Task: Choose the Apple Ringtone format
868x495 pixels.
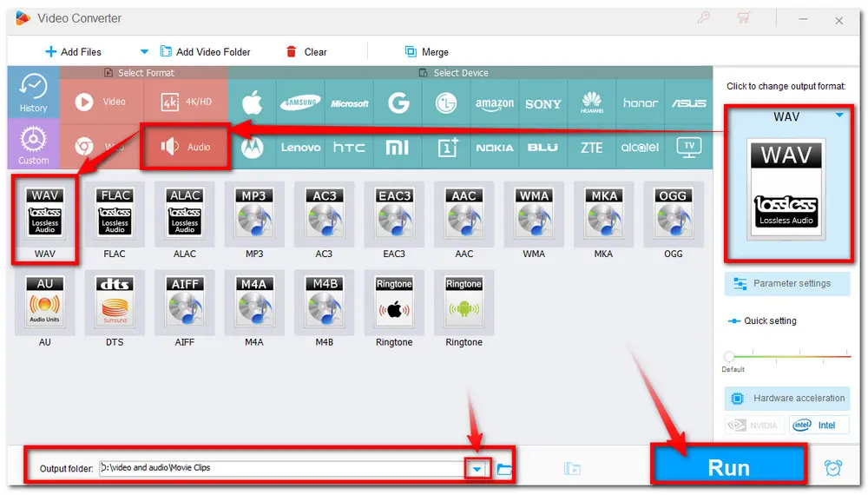Action: point(394,309)
